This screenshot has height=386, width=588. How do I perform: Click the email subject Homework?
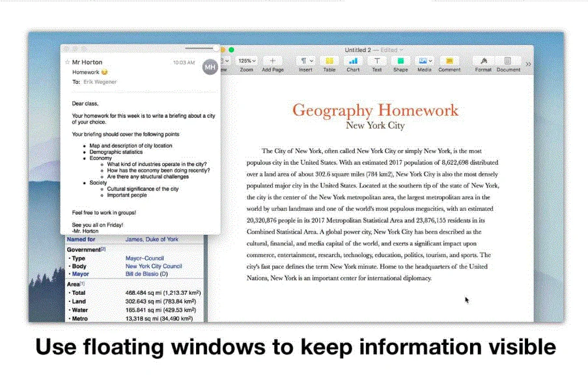(86, 72)
